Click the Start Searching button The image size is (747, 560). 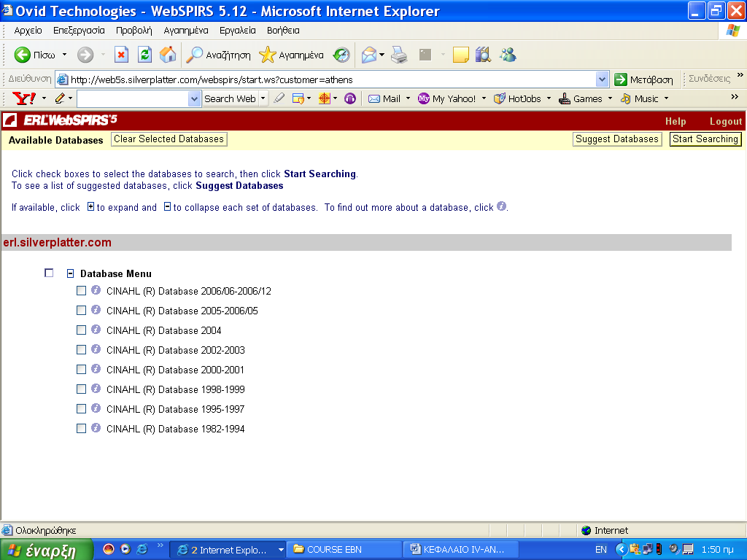pyautogui.click(x=705, y=139)
